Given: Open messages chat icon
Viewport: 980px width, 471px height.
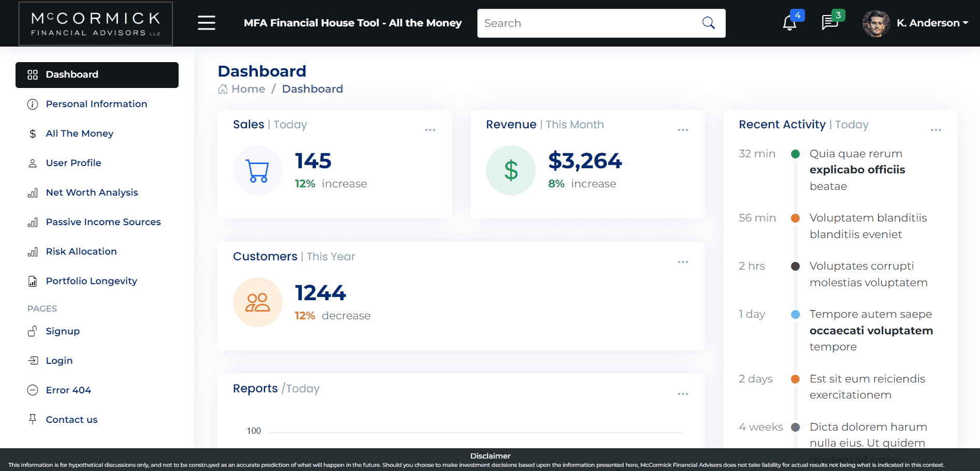Looking at the screenshot, I should [830, 23].
